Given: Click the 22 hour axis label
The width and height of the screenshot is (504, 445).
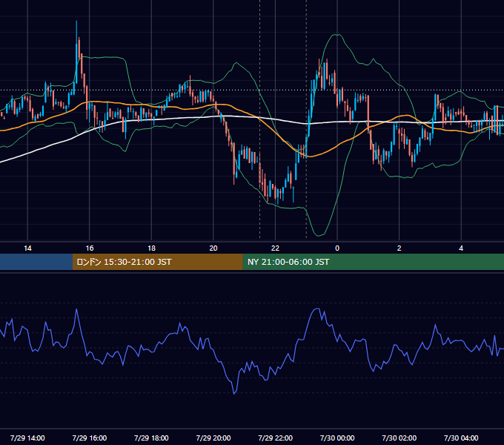Looking at the screenshot, I should click(275, 248).
